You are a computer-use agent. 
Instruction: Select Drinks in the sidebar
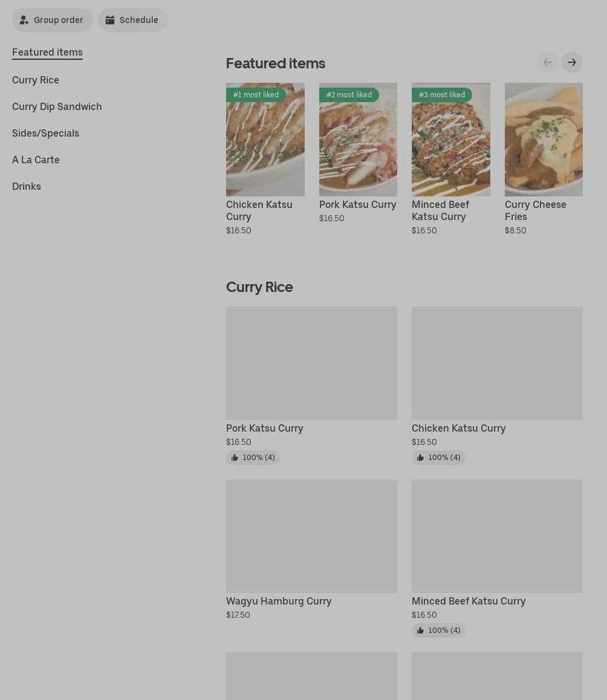coord(27,186)
